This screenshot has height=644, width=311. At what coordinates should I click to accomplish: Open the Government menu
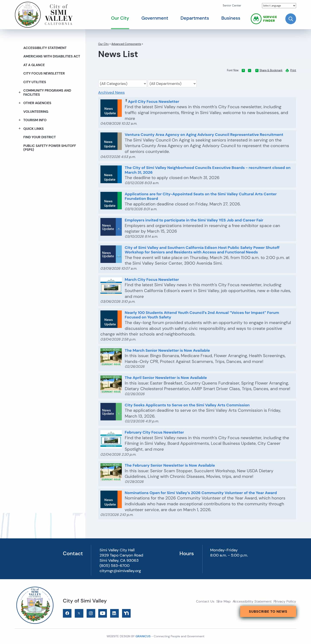pyautogui.click(x=155, y=18)
